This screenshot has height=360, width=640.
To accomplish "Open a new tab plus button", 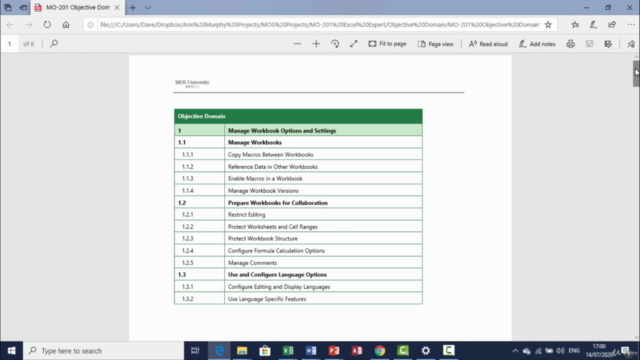I will point(133,7).
